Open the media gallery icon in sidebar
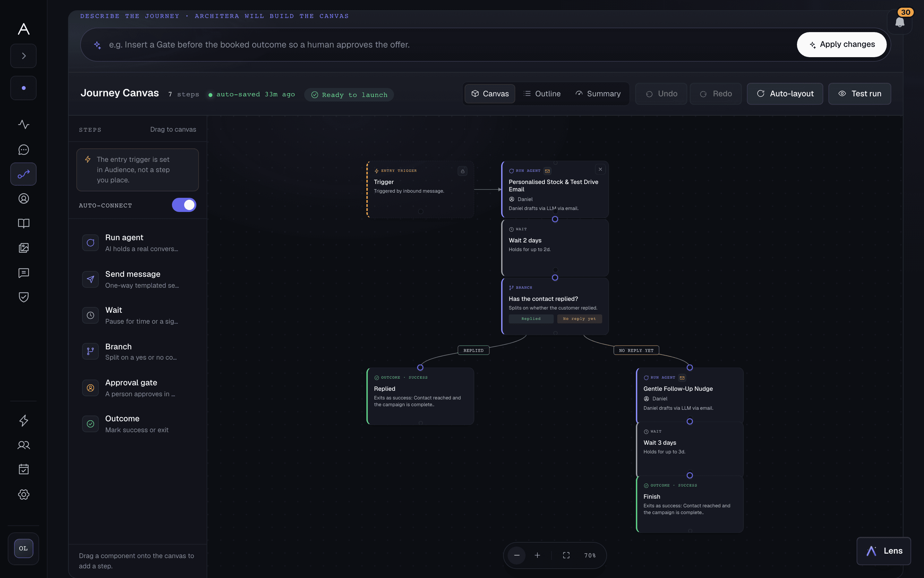 24,248
